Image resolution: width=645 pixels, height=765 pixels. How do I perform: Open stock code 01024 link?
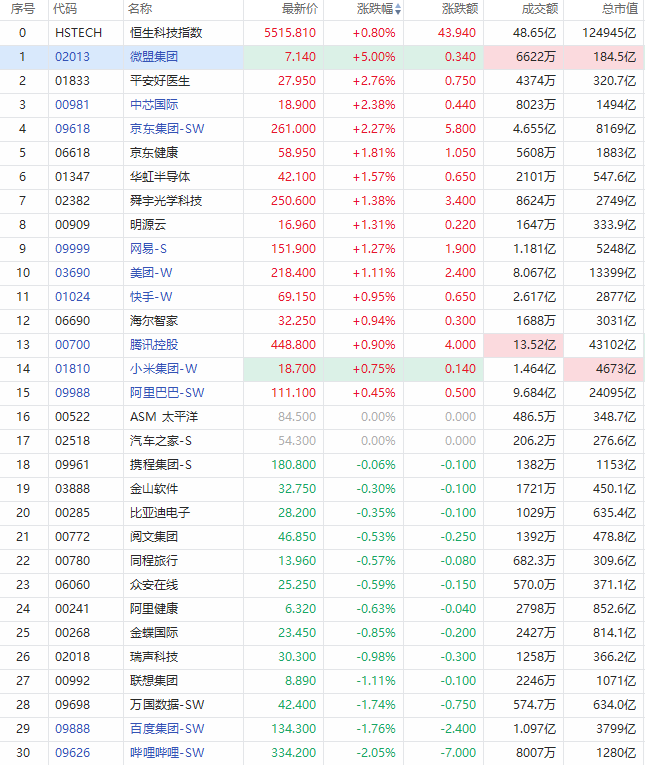(x=72, y=296)
